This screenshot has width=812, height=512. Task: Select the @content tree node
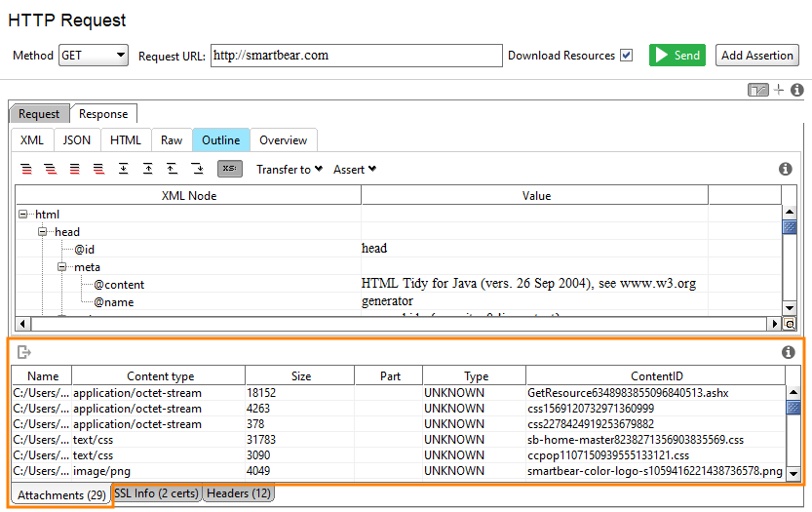(x=119, y=285)
